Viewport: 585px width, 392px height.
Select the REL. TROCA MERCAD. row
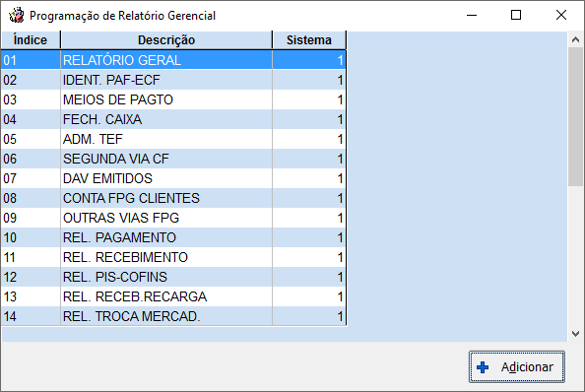point(173,316)
